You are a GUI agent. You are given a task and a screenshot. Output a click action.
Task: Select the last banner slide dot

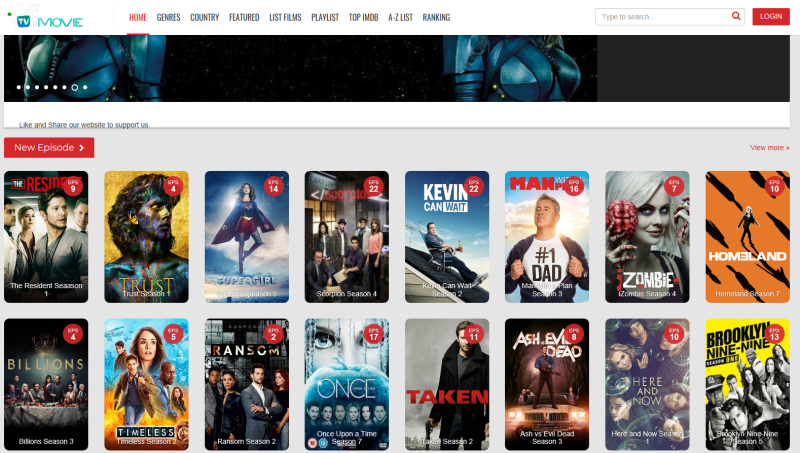coord(85,87)
